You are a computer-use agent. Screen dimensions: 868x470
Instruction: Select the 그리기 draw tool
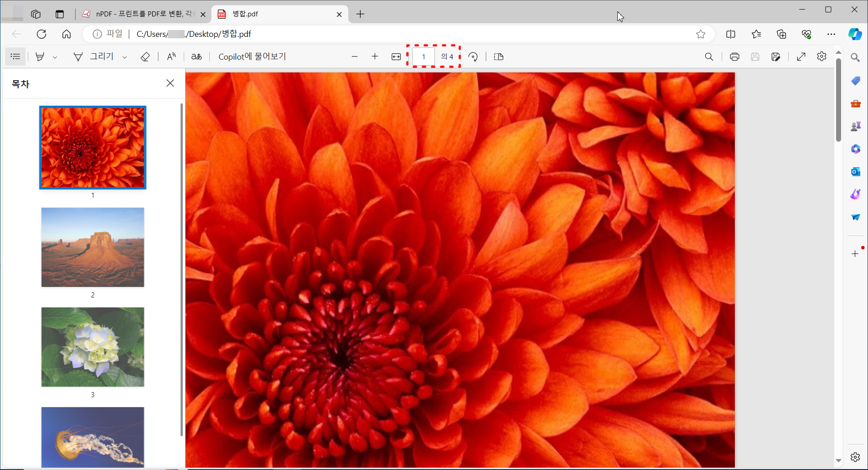93,56
